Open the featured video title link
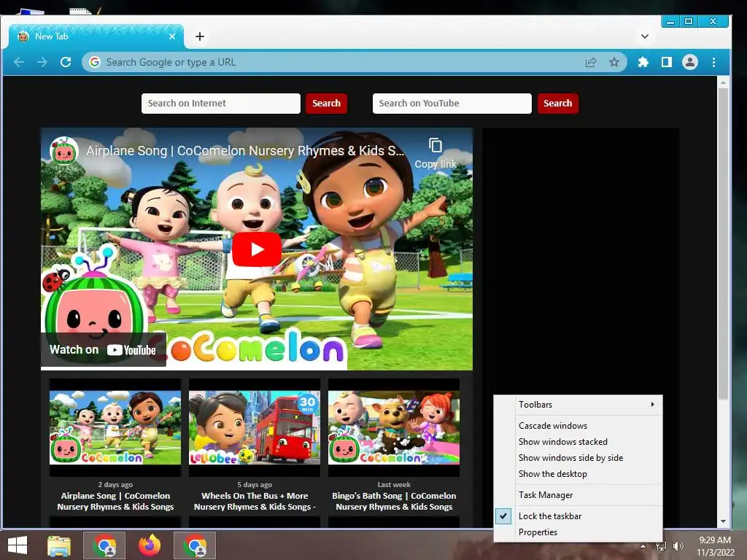Image resolution: width=747 pixels, height=560 pixels. click(x=245, y=150)
